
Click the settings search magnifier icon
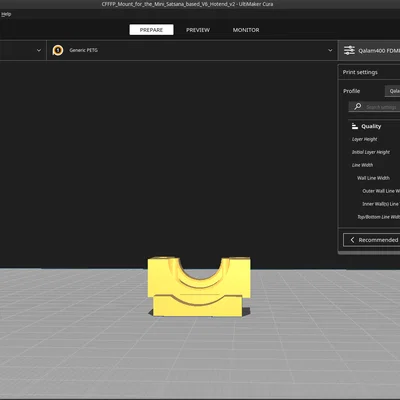tap(358, 106)
